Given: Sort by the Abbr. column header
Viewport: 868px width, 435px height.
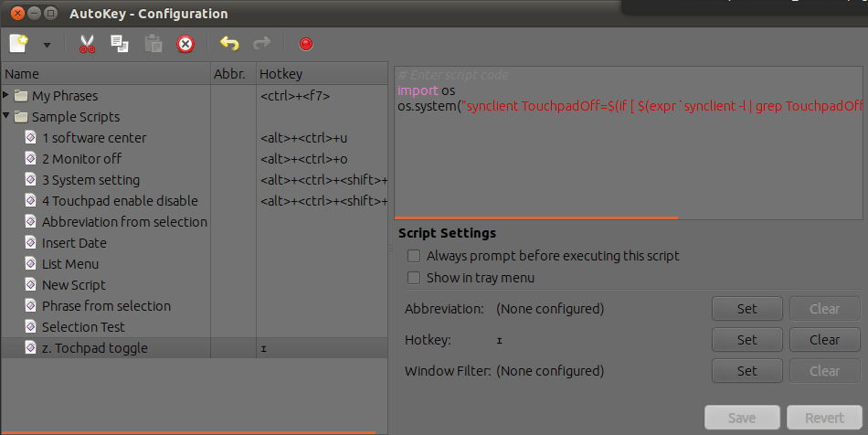Looking at the screenshot, I should [233, 74].
